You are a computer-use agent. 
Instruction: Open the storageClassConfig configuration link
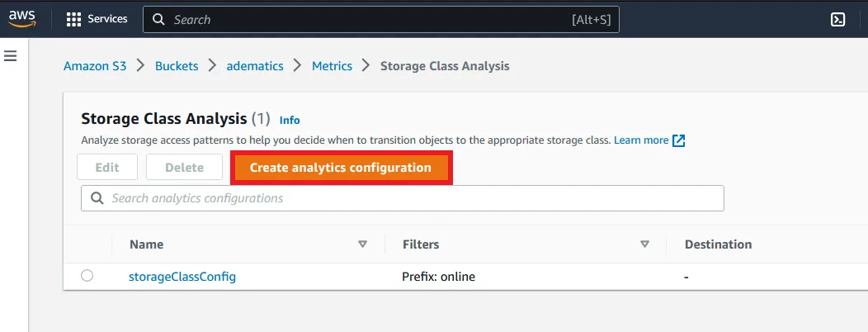pos(182,277)
